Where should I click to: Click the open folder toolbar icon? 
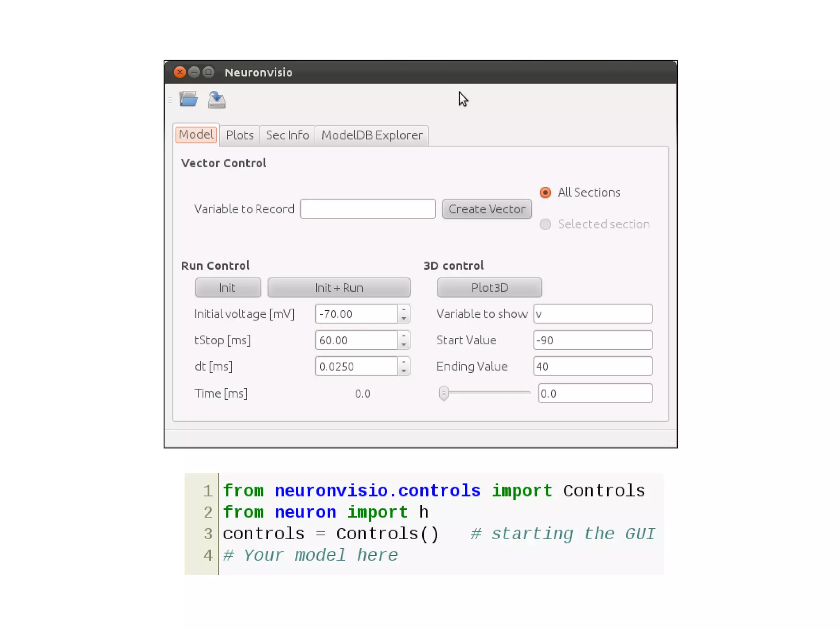[x=188, y=99]
